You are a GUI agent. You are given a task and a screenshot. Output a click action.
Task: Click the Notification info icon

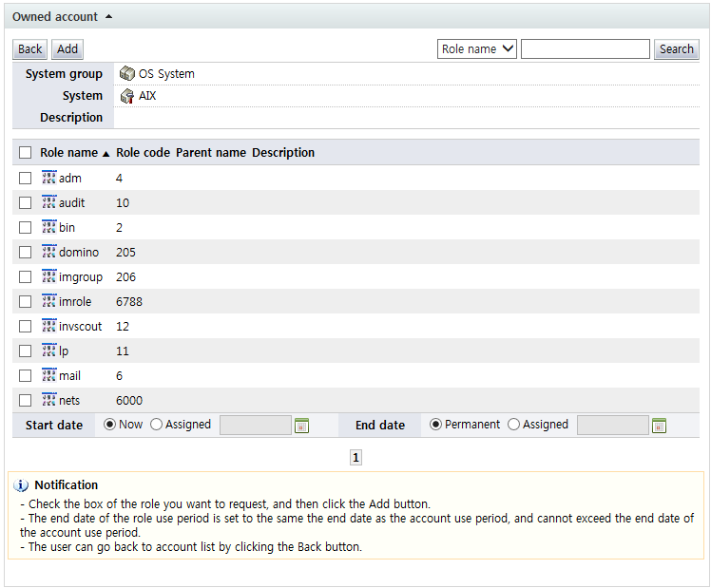click(21, 485)
